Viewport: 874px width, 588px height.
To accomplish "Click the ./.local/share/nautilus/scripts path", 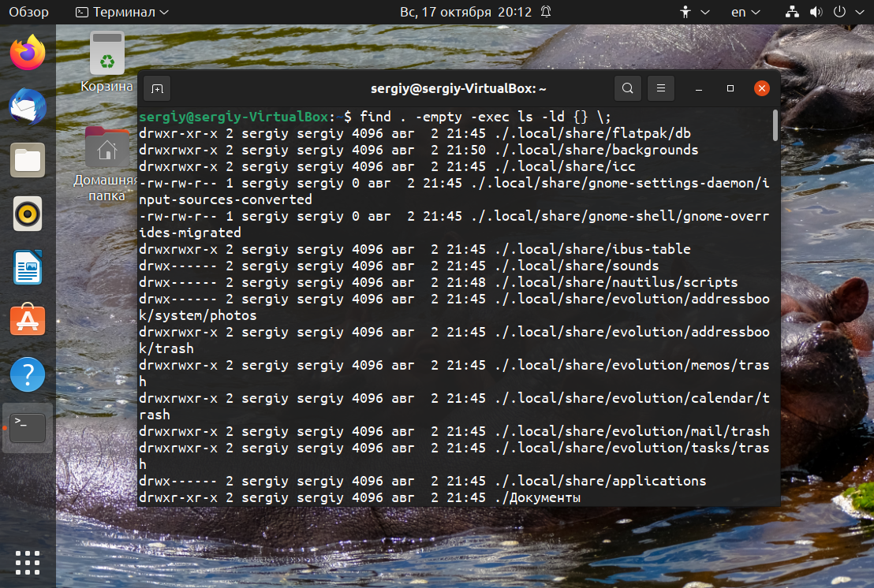I will point(617,282).
